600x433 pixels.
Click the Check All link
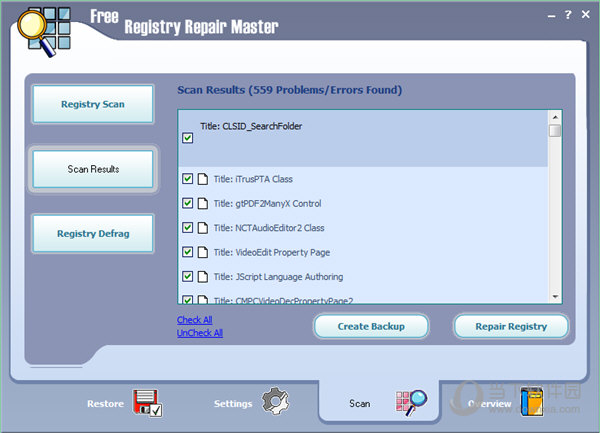194,320
